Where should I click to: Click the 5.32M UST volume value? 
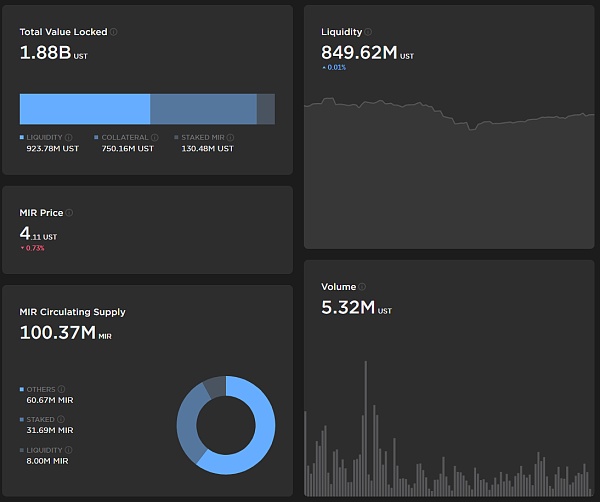click(356, 308)
